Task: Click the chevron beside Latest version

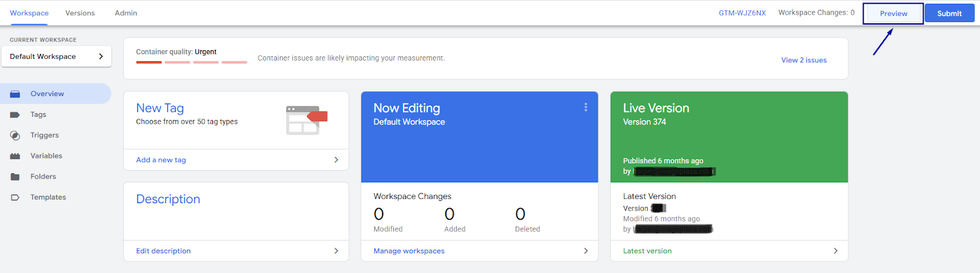Action: coord(835,251)
